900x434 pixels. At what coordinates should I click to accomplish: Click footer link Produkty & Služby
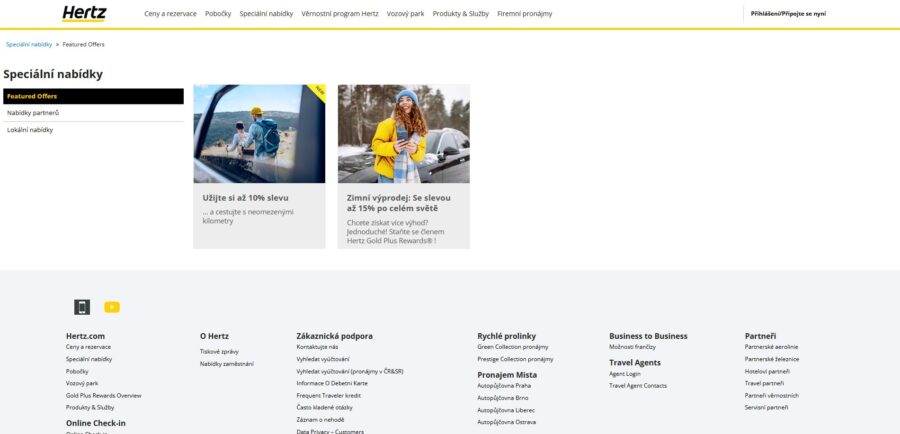point(90,408)
